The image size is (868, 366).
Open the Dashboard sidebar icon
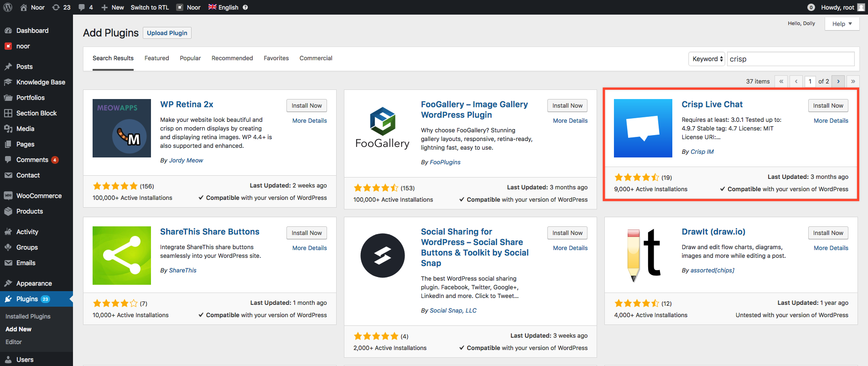click(8, 31)
